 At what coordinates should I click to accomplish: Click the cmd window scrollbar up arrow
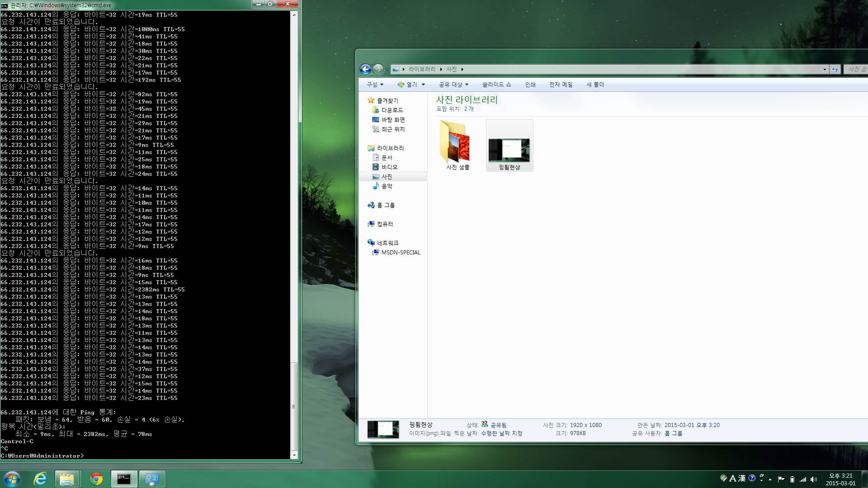point(294,15)
